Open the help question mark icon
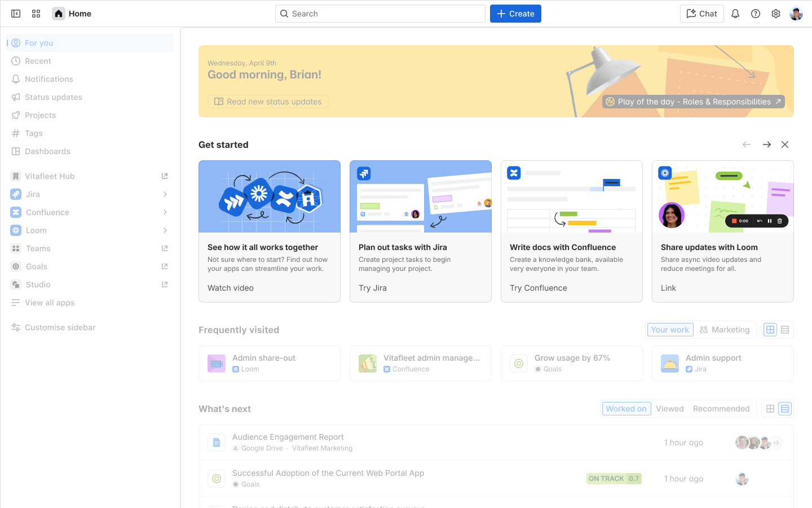The height and width of the screenshot is (508, 812). click(756, 14)
